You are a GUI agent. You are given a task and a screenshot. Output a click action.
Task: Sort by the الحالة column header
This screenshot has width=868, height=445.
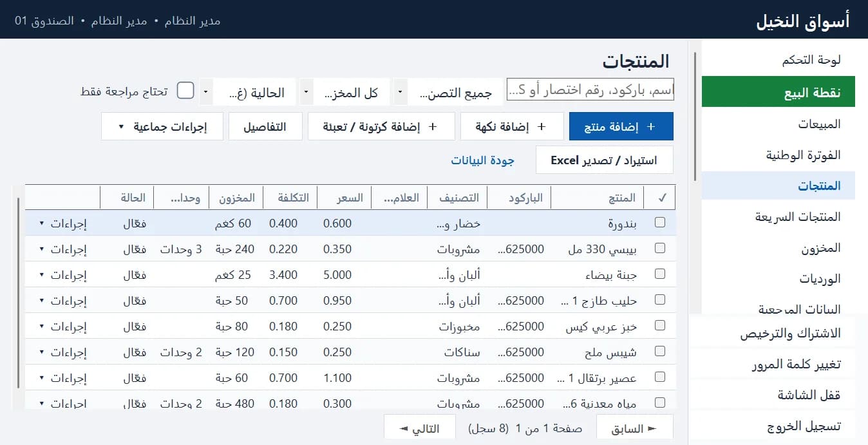click(127, 198)
